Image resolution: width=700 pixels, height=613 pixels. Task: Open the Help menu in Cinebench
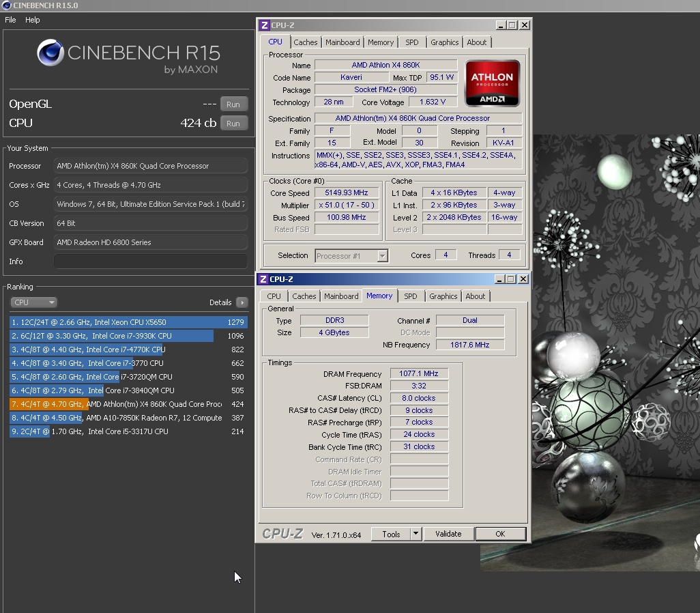pyautogui.click(x=32, y=20)
